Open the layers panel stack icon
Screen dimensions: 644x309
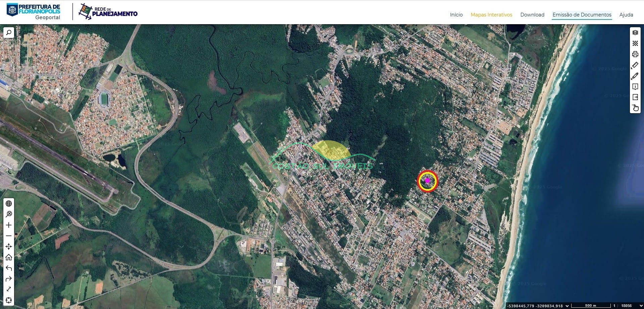[635, 33]
